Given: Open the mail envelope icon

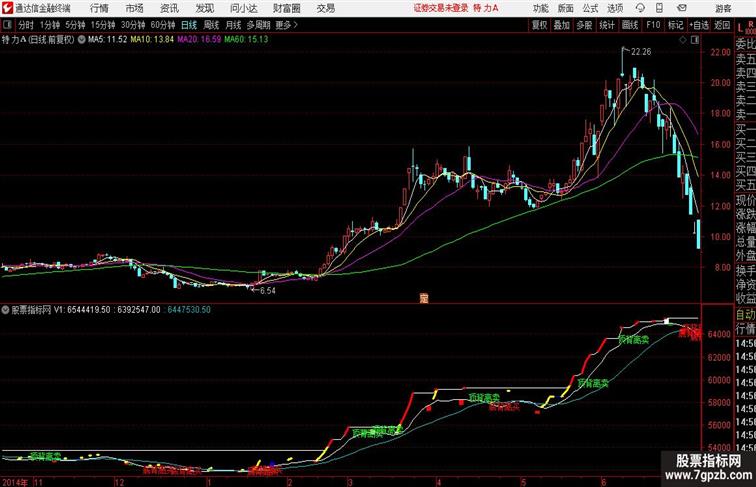Looking at the screenshot, I should [682, 8].
